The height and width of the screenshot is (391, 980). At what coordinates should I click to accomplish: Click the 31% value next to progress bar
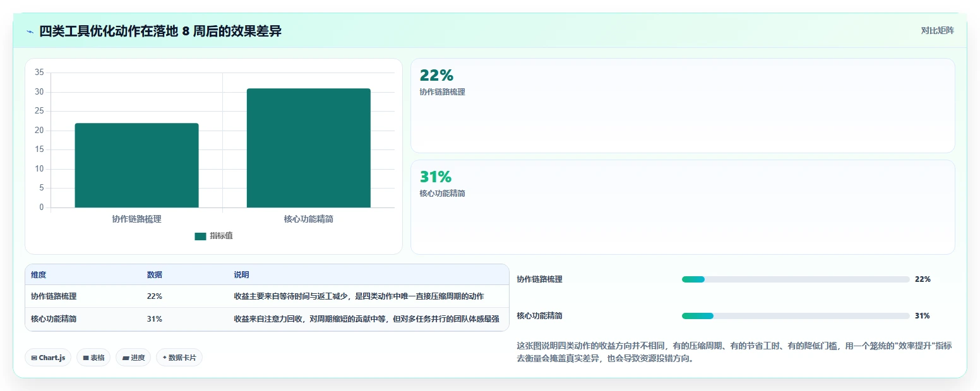pyautogui.click(x=923, y=316)
